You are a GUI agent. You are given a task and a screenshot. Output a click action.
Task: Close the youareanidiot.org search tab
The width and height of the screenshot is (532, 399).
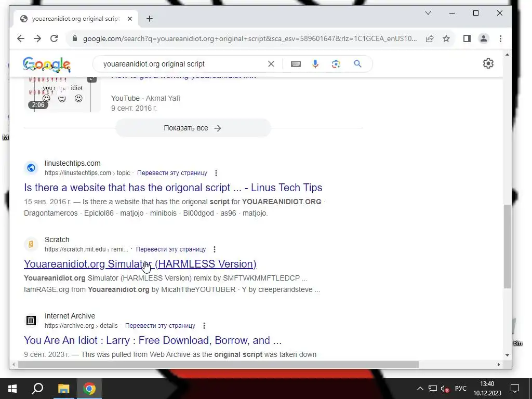(129, 19)
